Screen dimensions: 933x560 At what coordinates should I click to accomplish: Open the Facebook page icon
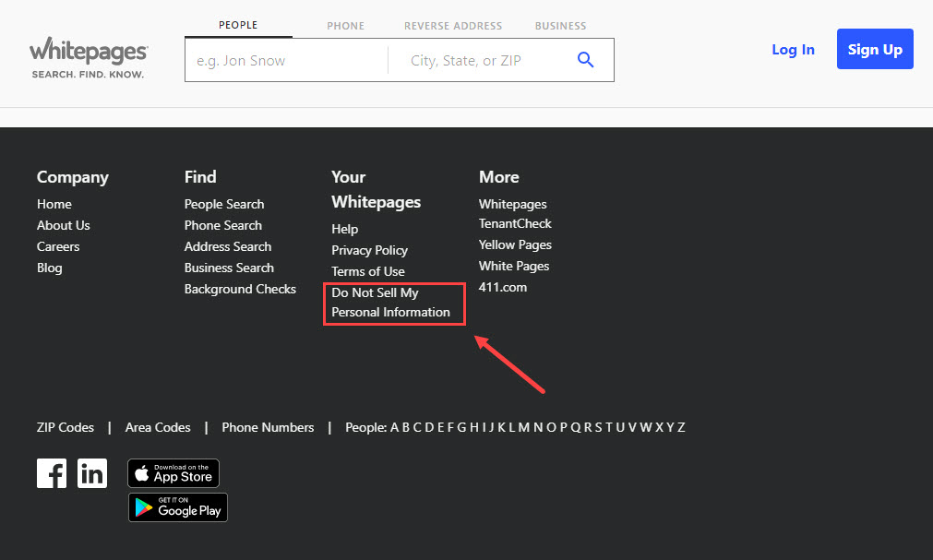[x=52, y=473]
